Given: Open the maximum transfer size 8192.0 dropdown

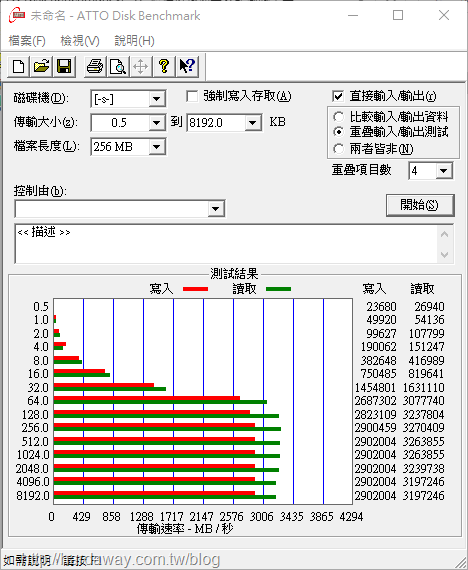Looking at the screenshot, I should pyautogui.click(x=253, y=123).
